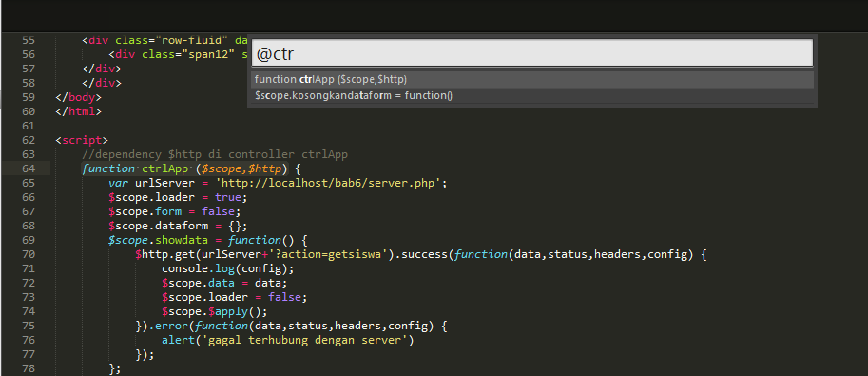Click 'console.log(config);' on line 71

point(228,269)
